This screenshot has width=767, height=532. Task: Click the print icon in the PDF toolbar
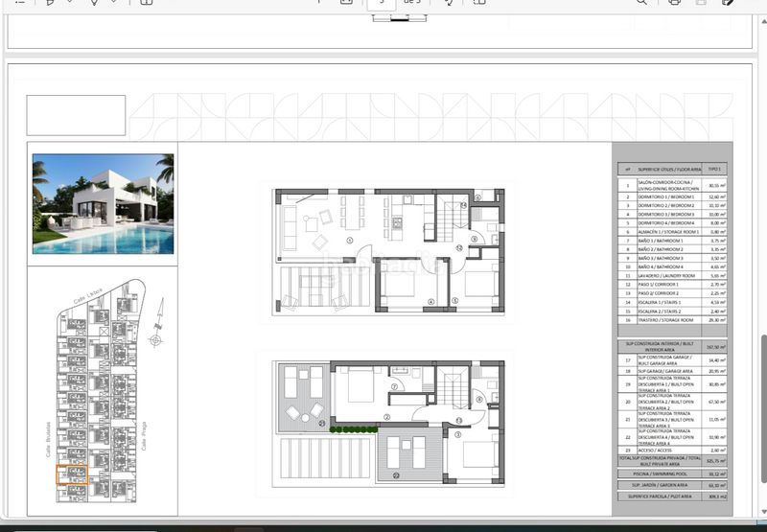[x=675, y=2]
